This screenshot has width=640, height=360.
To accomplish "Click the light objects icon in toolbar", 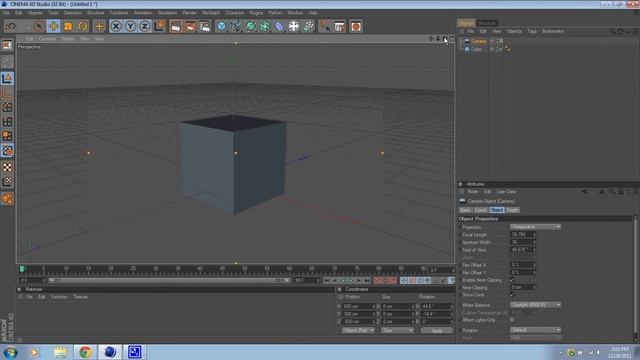I will pyautogui.click(x=309, y=26).
